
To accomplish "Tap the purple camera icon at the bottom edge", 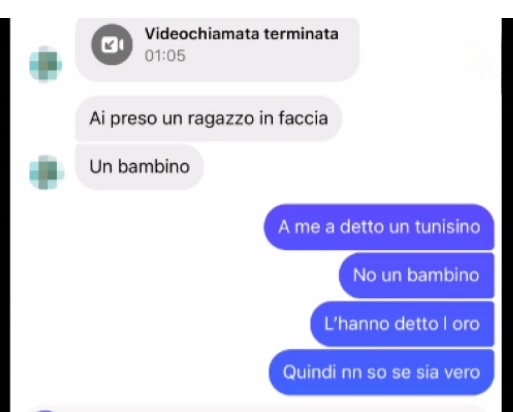I will tap(45, 410).
